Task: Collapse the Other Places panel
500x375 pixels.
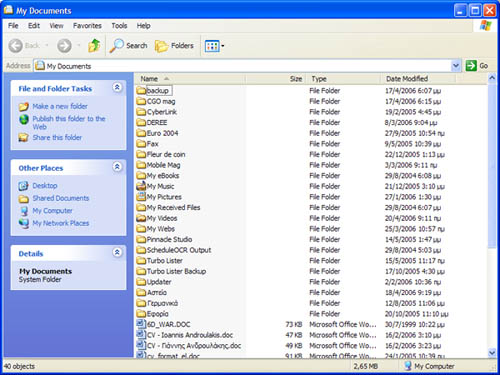Action: 117,167
